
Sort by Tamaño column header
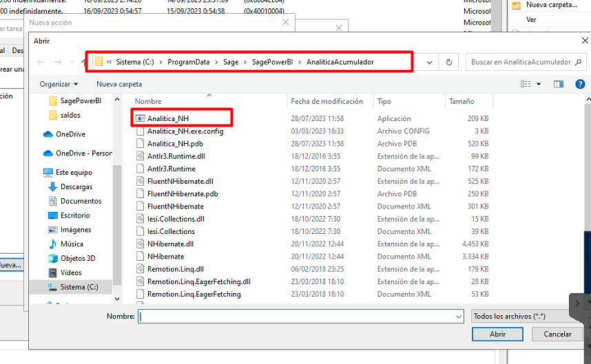(462, 101)
